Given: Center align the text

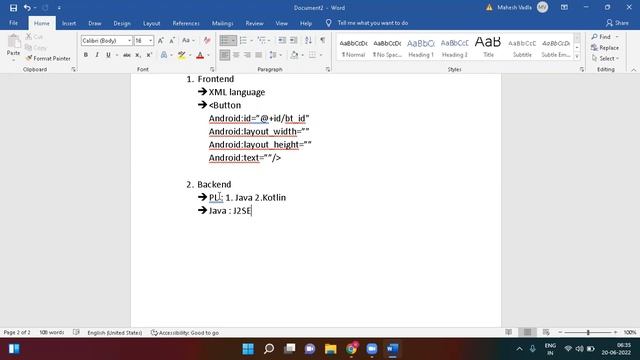Looking at the screenshot, I should (236, 55).
